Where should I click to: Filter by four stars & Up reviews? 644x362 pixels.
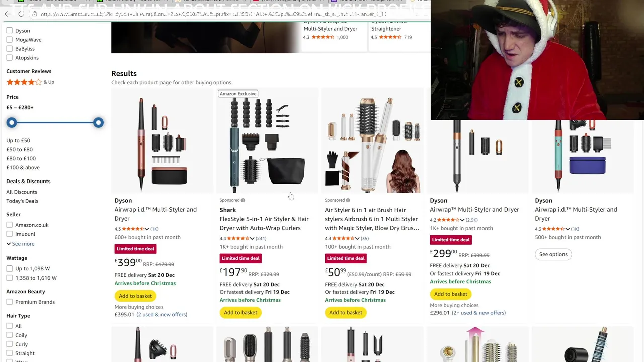coord(30,82)
